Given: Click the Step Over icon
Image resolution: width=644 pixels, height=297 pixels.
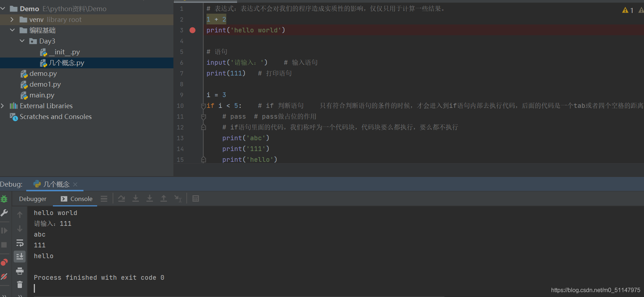Looking at the screenshot, I should click(x=122, y=198).
